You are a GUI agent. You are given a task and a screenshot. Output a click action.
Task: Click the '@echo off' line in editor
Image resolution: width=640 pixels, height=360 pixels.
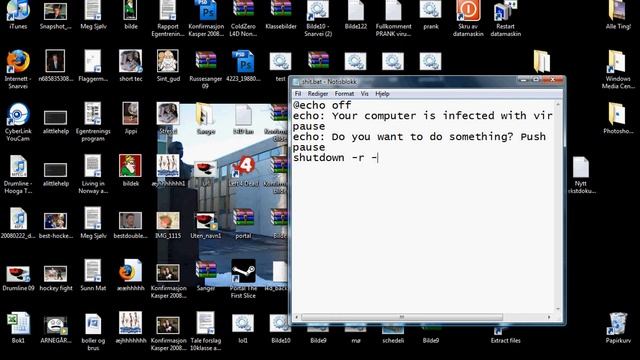(322, 105)
